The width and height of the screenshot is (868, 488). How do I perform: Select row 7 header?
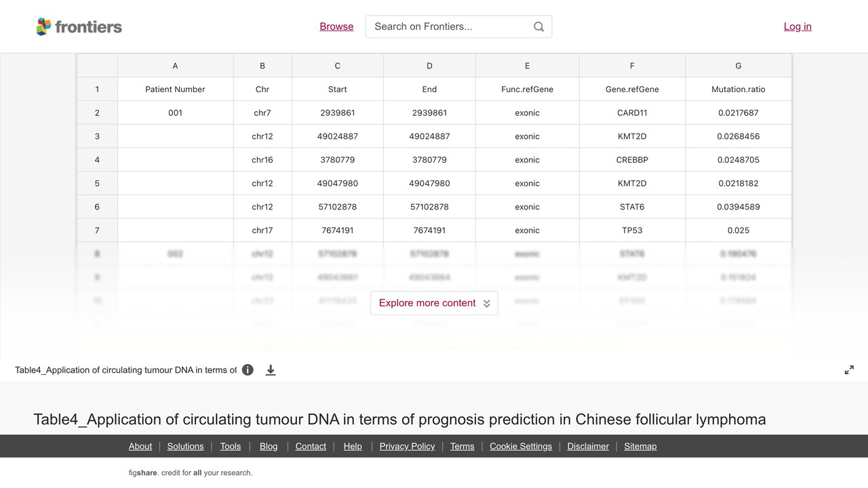click(97, 230)
